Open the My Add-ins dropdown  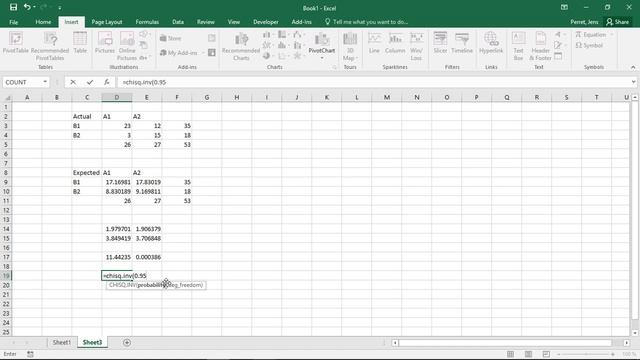coord(181,53)
